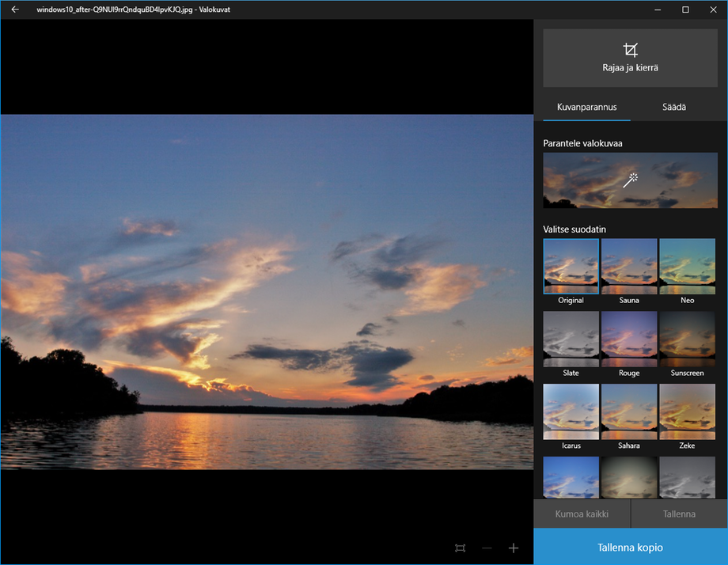
Task: Apply automatic enhancement with the magic wand
Action: coord(630,180)
